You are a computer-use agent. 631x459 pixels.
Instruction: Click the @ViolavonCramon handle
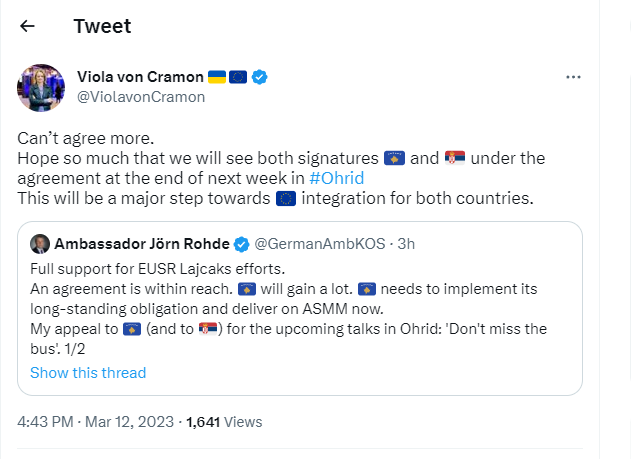coord(141,97)
